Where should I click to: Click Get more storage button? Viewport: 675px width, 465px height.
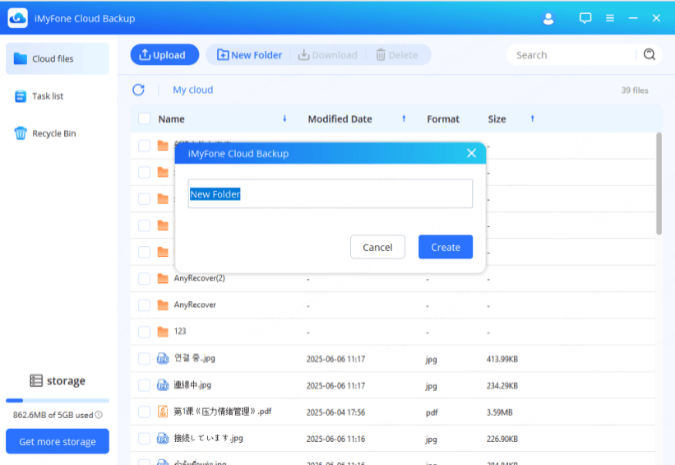tap(57, 441)
